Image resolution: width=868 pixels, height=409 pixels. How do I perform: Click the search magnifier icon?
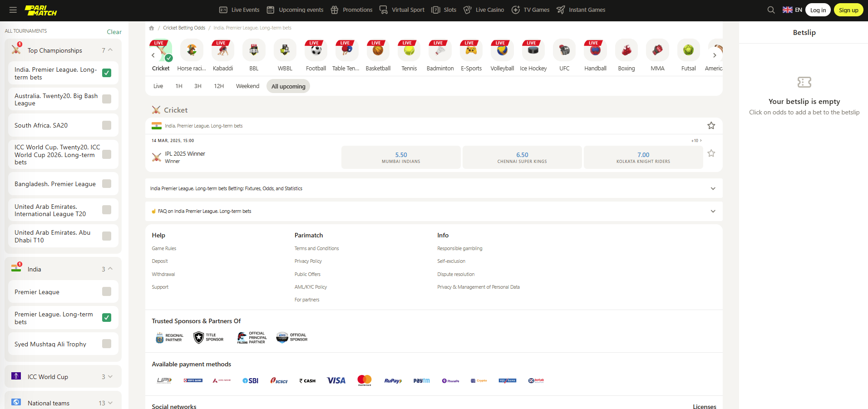pyautogui.click(x=771, y=10)
